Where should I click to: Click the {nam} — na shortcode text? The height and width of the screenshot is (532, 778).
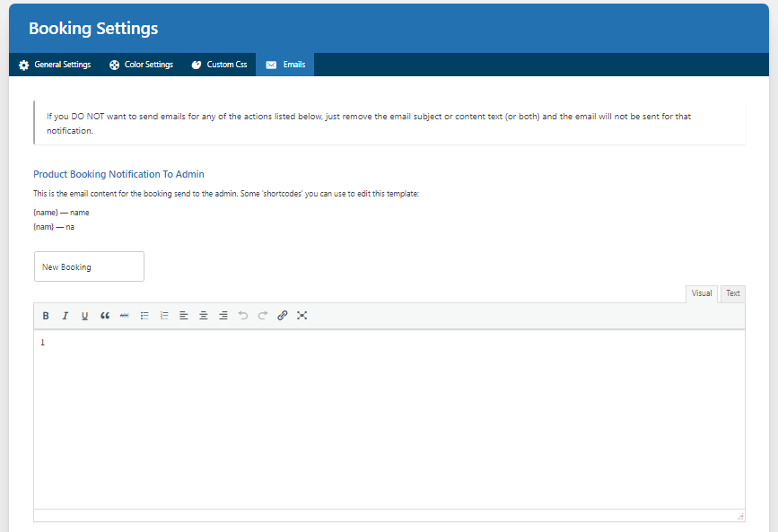click(x=54, y=227)
